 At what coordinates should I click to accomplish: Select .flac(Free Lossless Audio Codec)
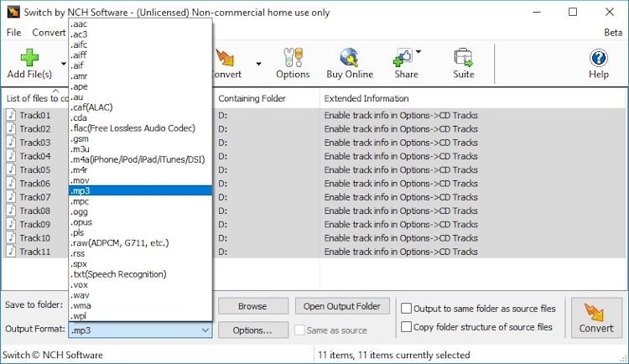point(140,128)
